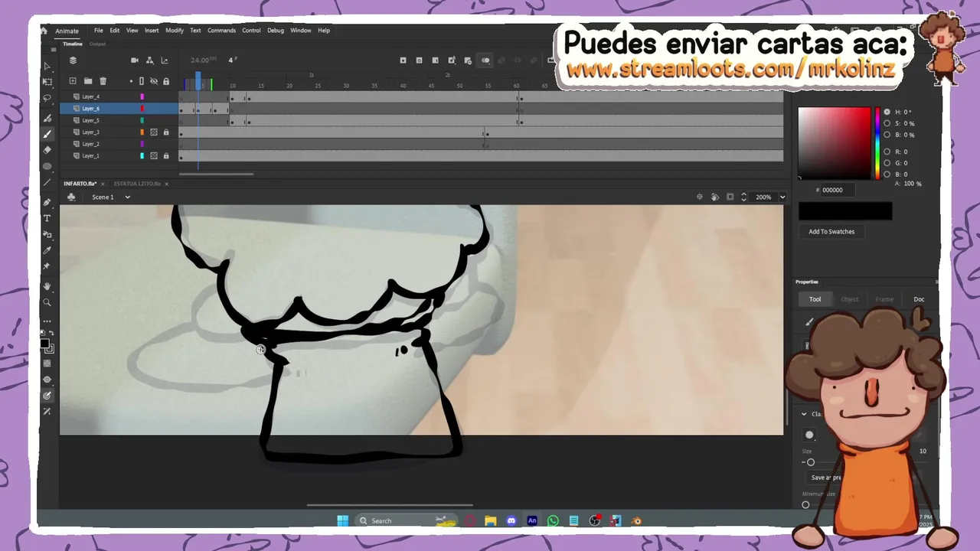Select the Fluid Brush tool
This screenshot has width=980, height=551.
(x=47, y=118)
